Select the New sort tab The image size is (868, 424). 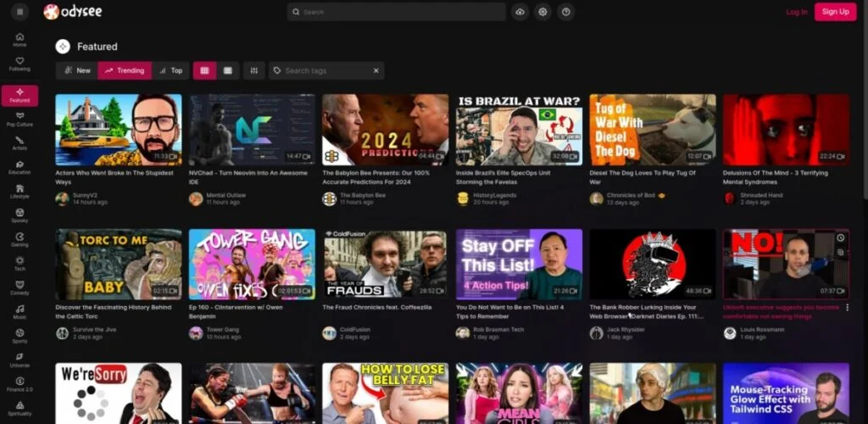77,70
